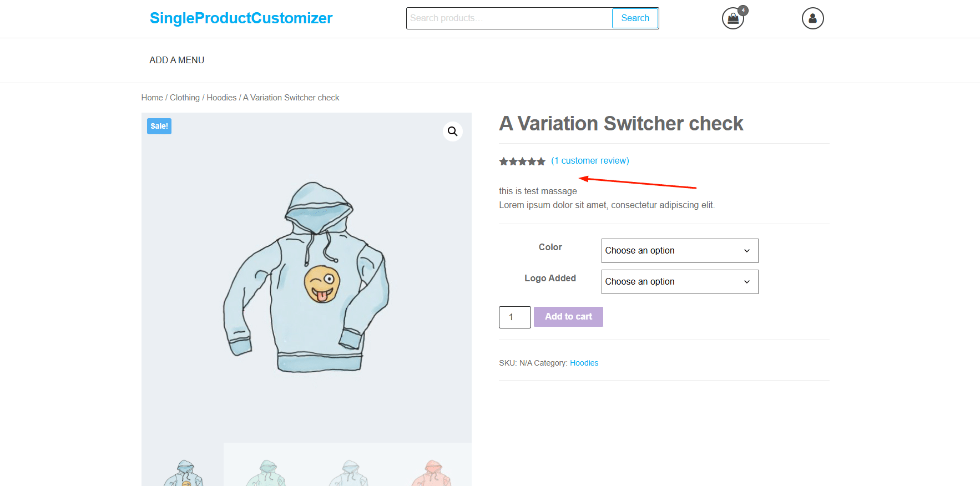Image resolution: width=980 pixels, height=486 pixels.
Task: Click the magnifier zoom icon on product image
Action: [453, 131]
